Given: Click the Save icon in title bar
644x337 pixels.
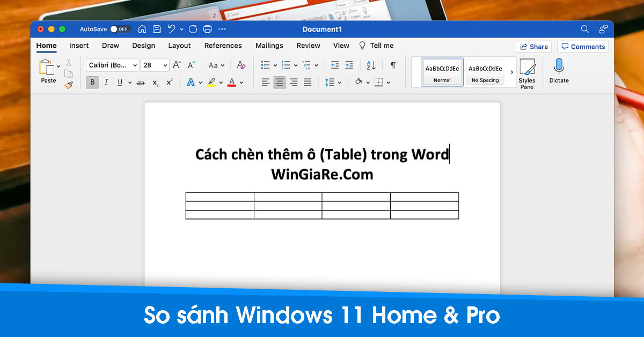Looking at the screenshot, I should click(x=157, y=29).
